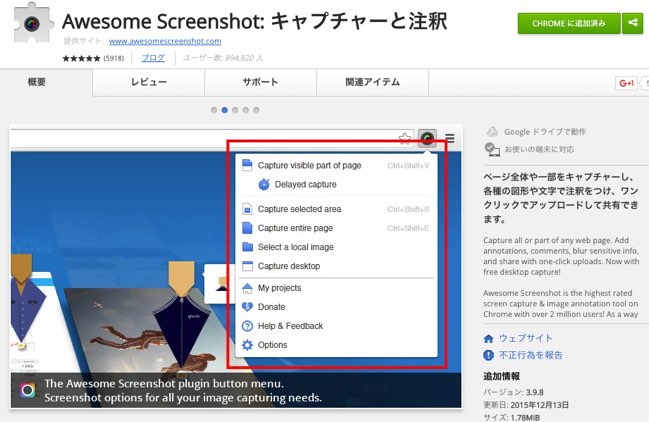Click the Capture selected area icon
This screenshot has width=649, height=422.
(247, 209)
